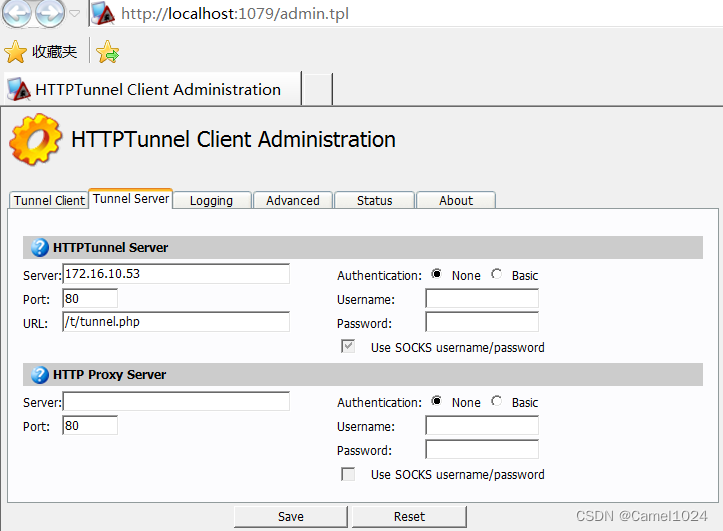723x531 pixels.
Task: Click the HTTPTunnel Server Port field
Action: pos(90,298)
